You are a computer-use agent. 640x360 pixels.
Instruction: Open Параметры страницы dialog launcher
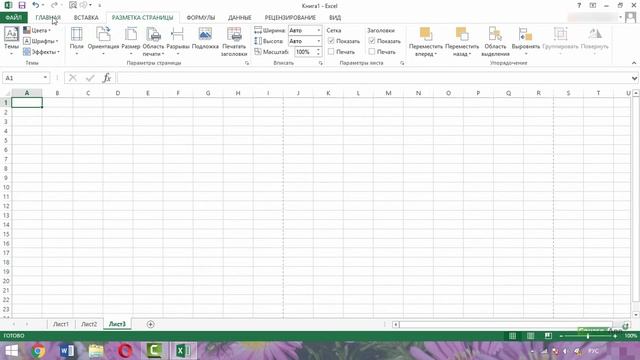pos(247,63)
